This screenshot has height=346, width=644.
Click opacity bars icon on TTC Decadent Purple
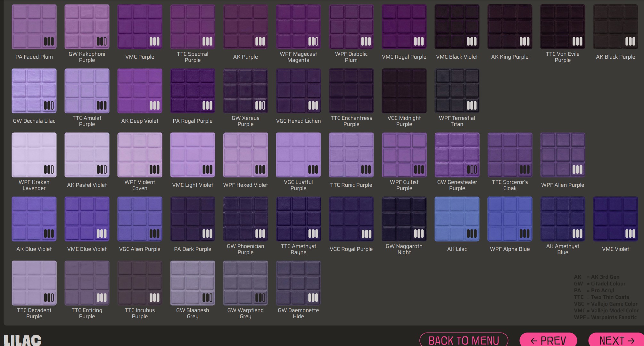(49, 298)
